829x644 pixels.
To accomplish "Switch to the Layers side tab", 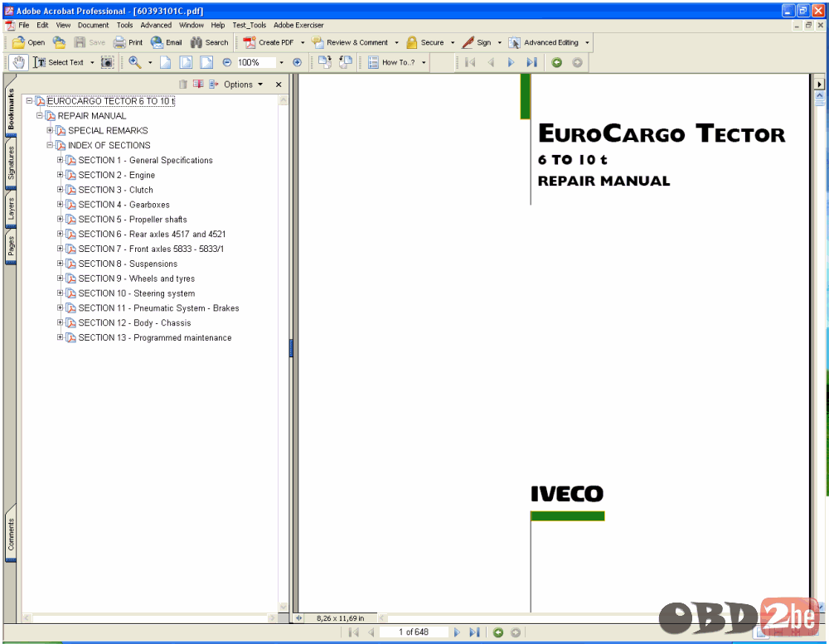I will coord(11,209).
